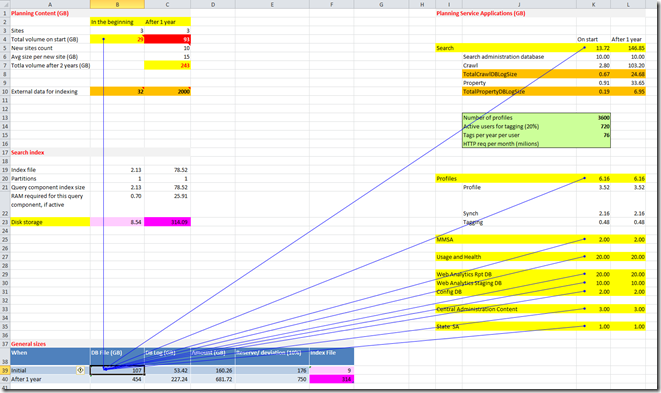Click the red Total volume cell 91

[x=167, y=39]
